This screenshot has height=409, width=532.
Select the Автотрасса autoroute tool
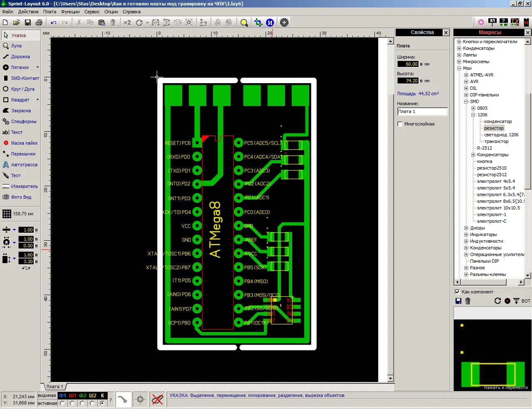20,165
